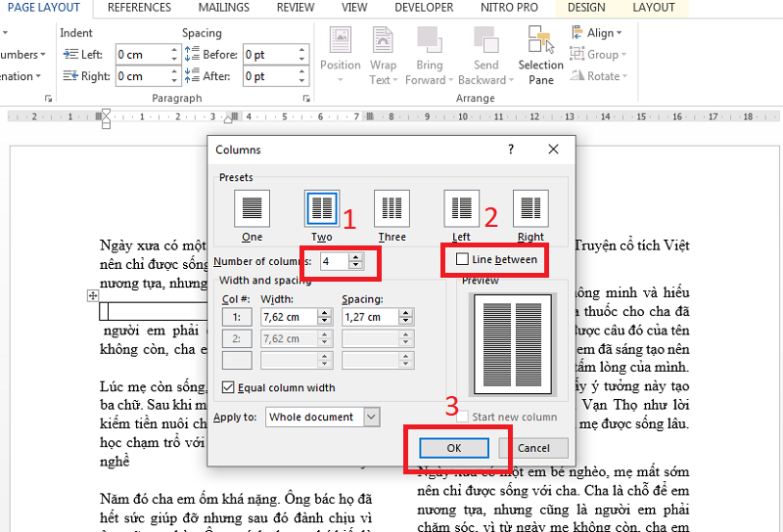Click the Number of columns field
This screenshot has height=532, width=783.
334,261
